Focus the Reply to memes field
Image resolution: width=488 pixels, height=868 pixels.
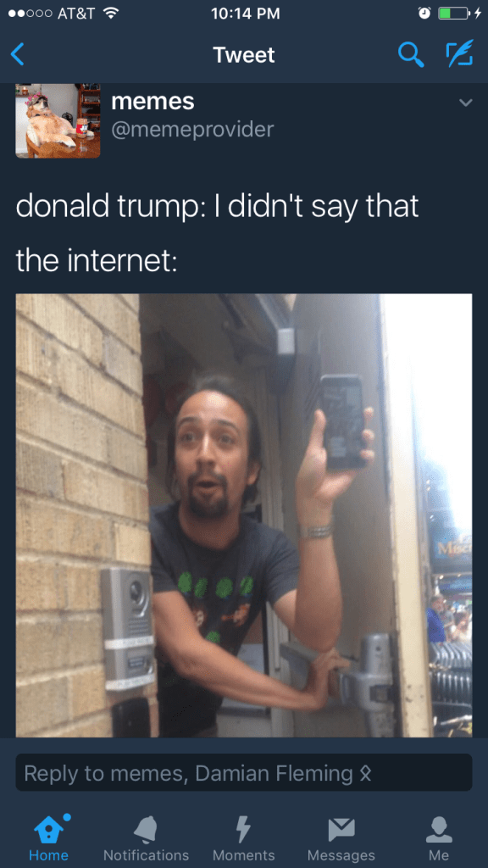coord(244,772)
